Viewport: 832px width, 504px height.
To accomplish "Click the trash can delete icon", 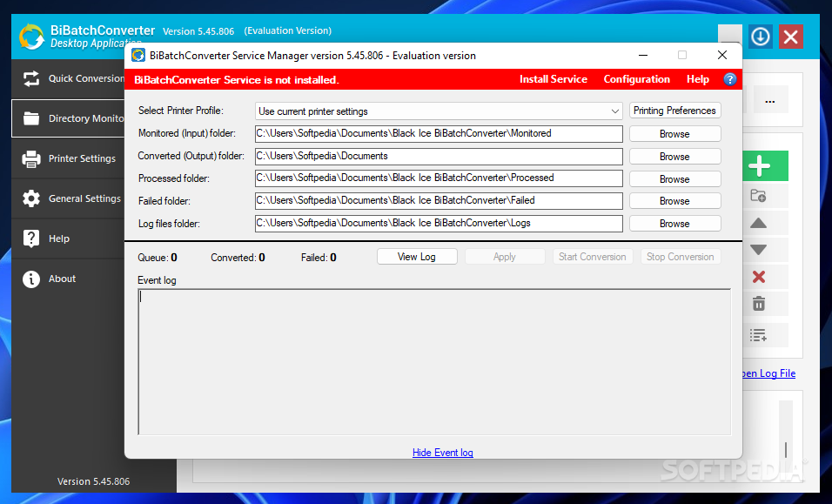I will [x=759, y=304].
